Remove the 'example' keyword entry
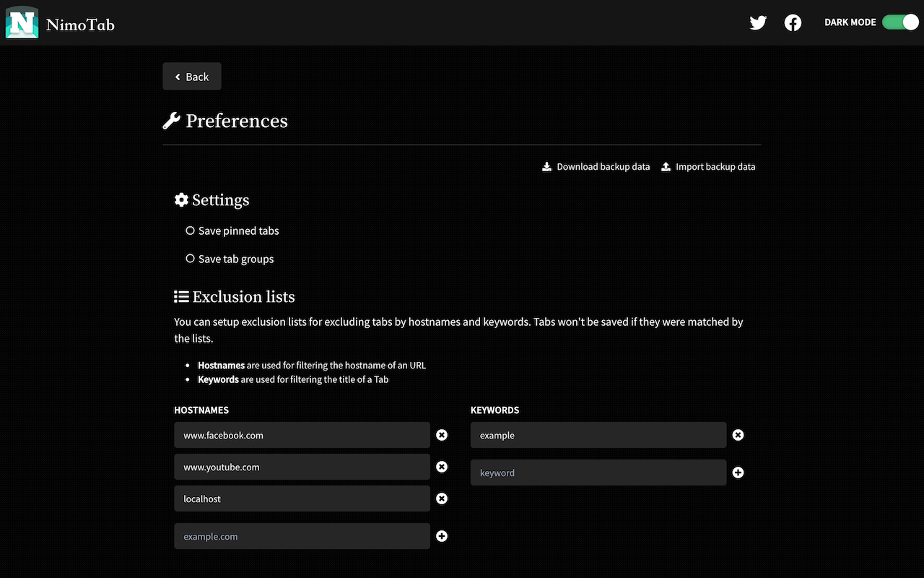The image size is (924, 578). click(738, 435)
